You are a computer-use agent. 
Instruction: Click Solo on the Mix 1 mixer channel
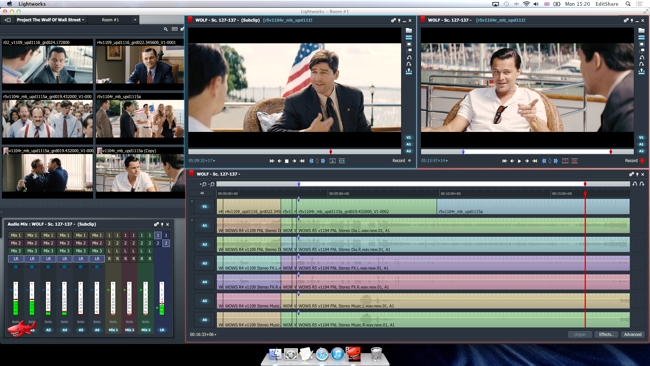coord(113,322)
